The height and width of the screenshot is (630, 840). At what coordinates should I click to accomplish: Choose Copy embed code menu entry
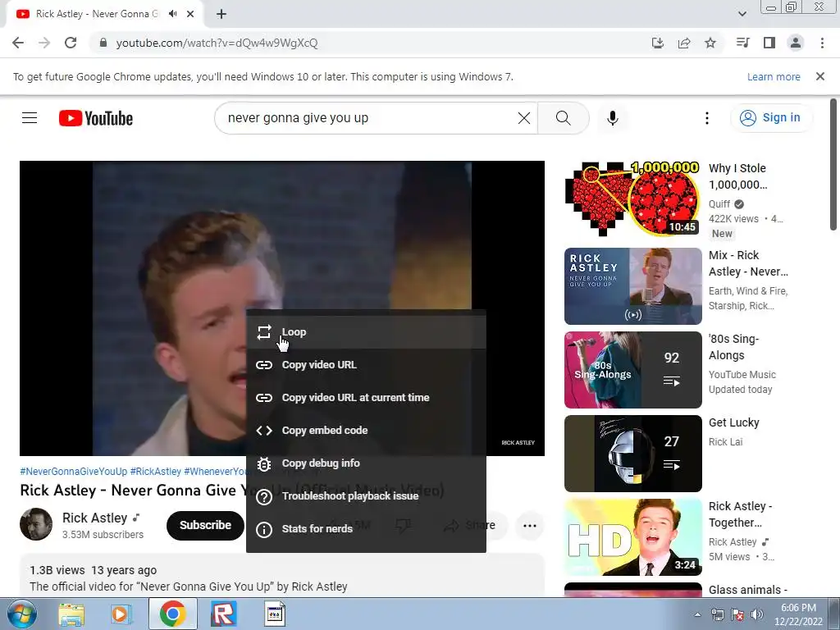(x=366, y=430)
